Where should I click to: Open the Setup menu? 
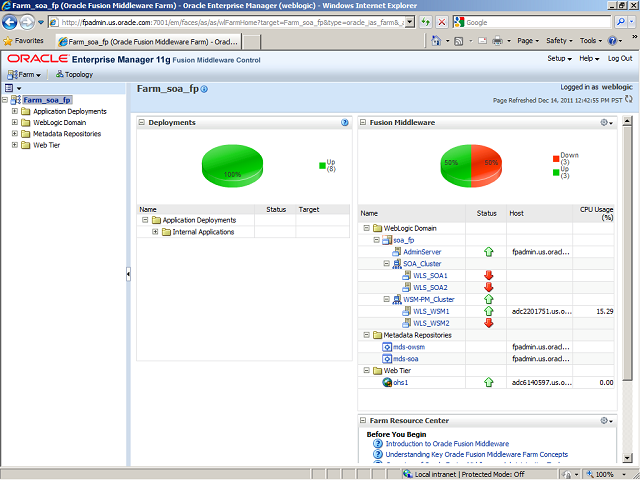coord(559,59)
